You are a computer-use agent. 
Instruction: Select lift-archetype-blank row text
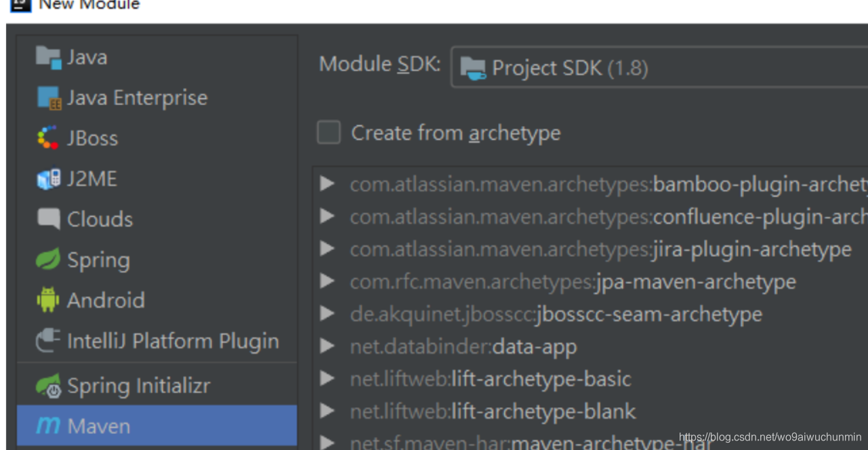pyautogui.click(x=493, y=411)
